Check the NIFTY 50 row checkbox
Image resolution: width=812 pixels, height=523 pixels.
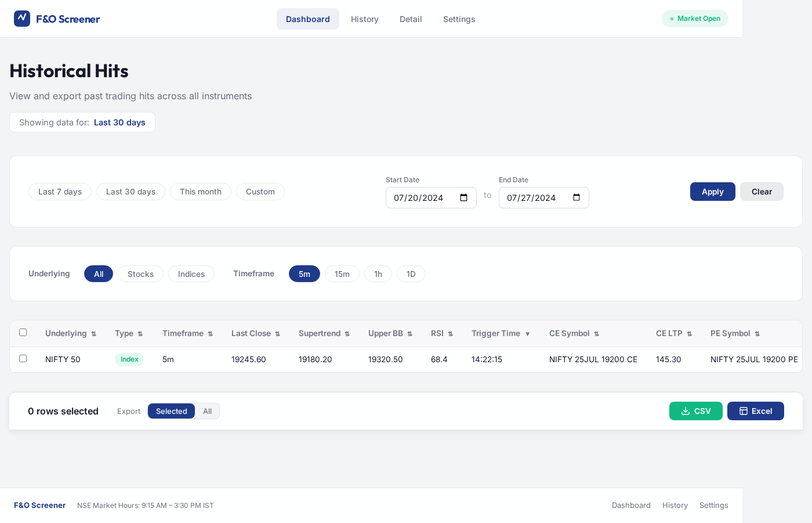23,359
